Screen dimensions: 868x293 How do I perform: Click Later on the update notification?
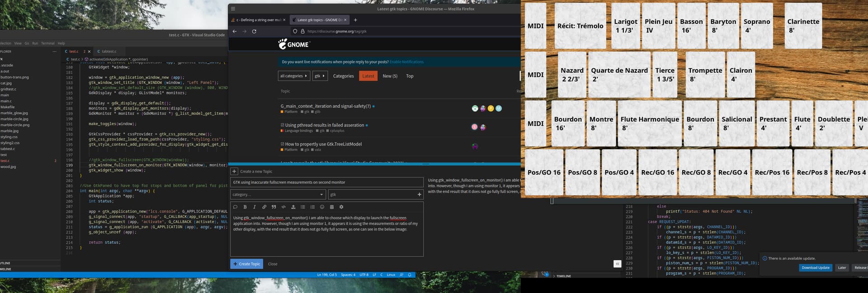coord(842,268)
